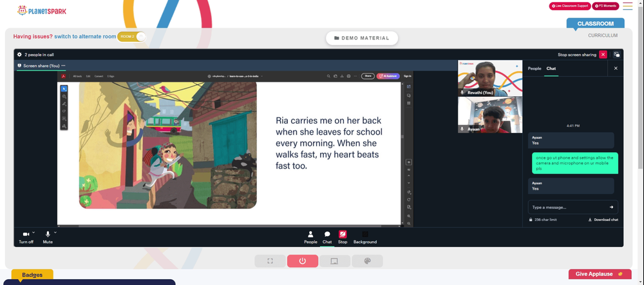Viewport: 644px width, 285px height.
Task: Open the Badges tab
Action: point(32,275)
